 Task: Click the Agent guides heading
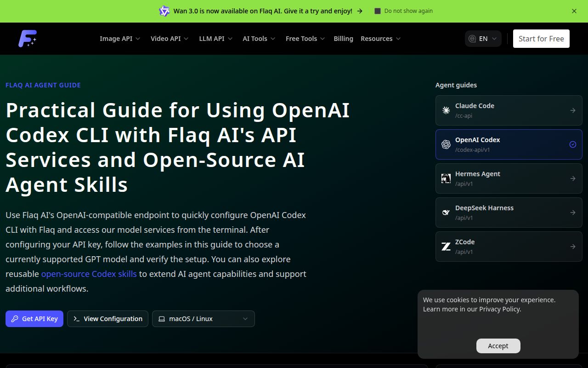pyautogui.click(x=456, y=85)
